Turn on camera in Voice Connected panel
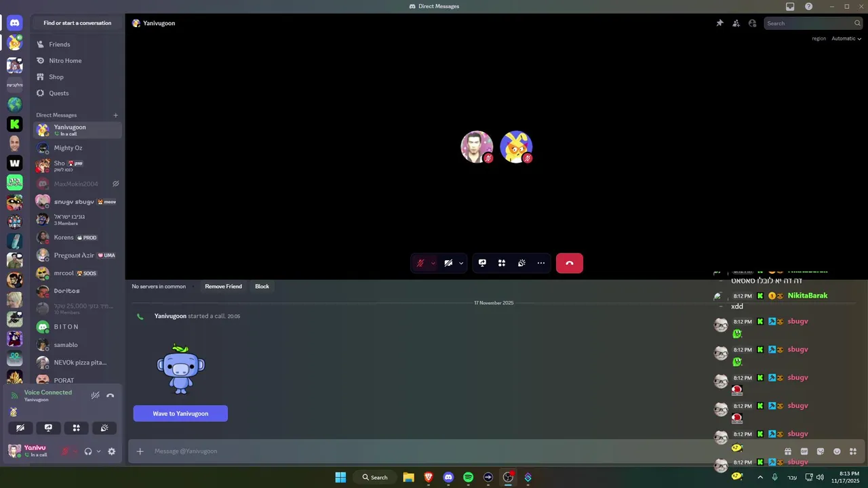Screen dimensions: 868x488 tap(20, 428)
